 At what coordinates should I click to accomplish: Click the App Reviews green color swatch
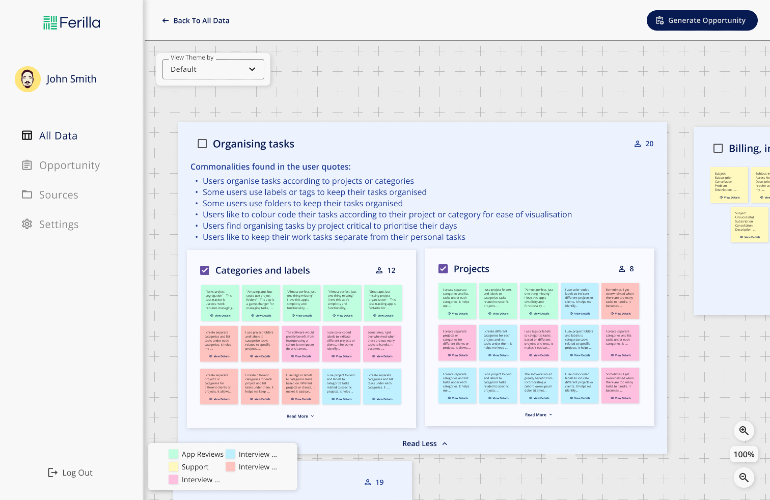(173, 454)
